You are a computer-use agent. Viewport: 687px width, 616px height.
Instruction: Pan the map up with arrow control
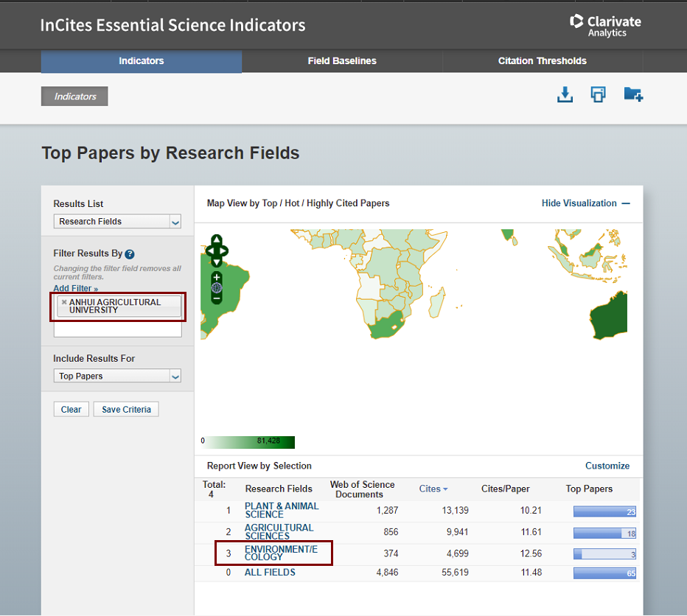coord(217,240)
